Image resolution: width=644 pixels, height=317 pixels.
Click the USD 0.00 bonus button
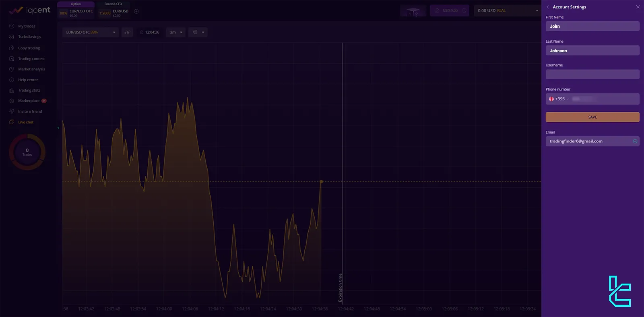(450, 10)
